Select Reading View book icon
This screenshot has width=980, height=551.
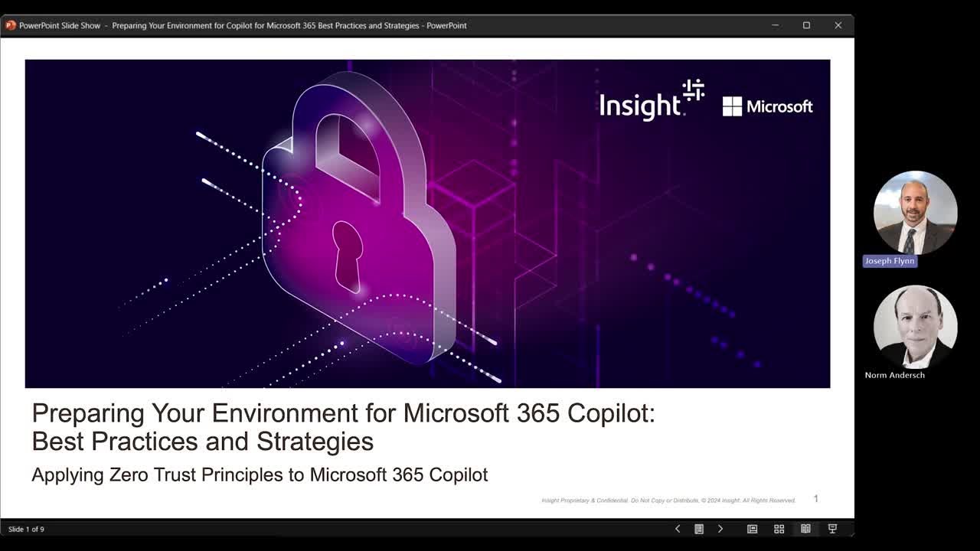805,529
